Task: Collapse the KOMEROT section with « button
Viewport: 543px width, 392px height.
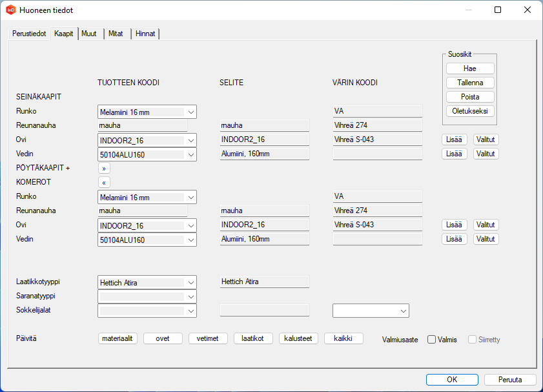Action: pyautogui.click(x=105, y=182)
